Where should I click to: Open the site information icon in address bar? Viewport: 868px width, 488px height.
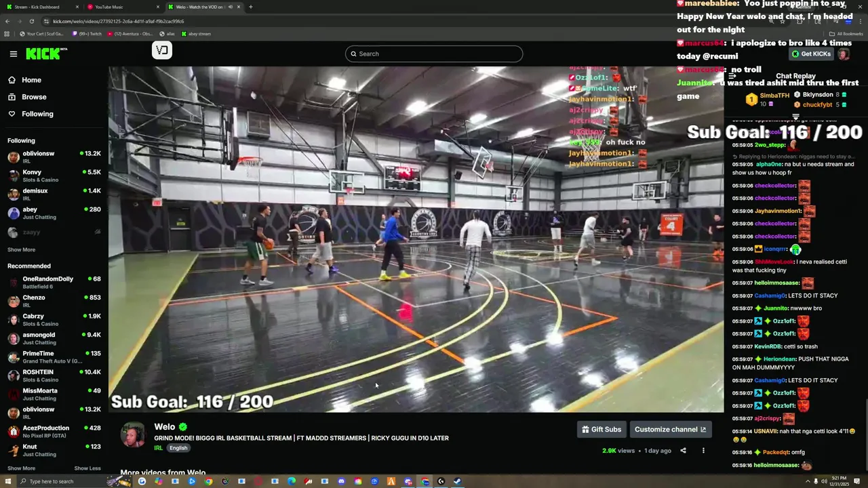pyautogui.click(x=47, y=21)
